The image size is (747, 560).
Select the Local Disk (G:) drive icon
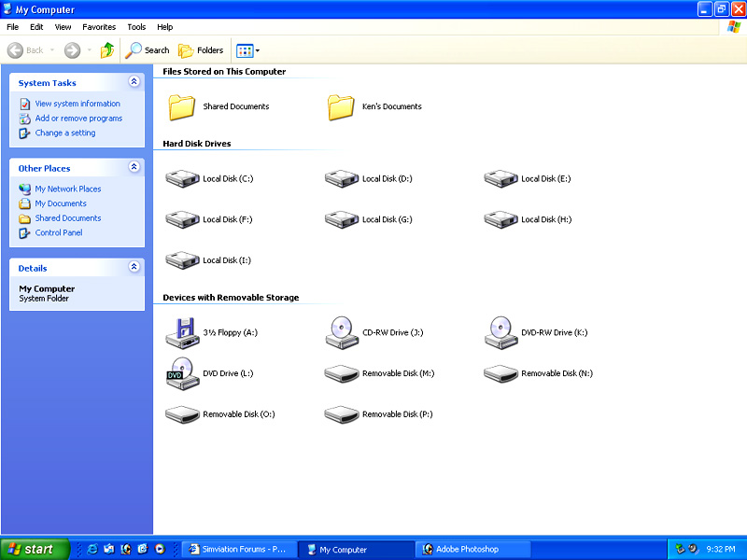[342, 219]
